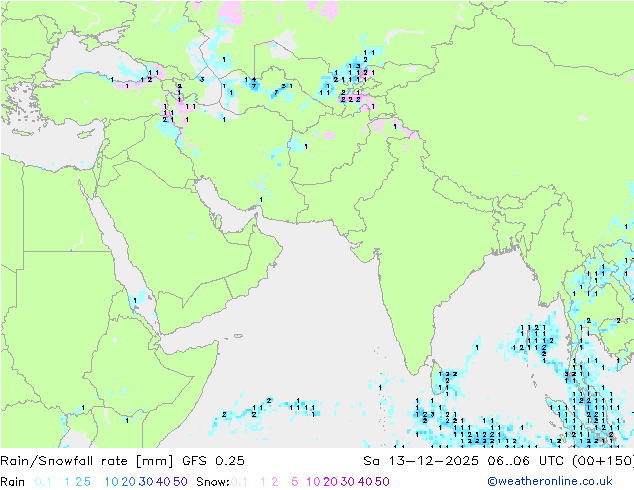This screenshot has width=634, height=490.
Task: Pick the Rain legend 50 value
Action: pos(180,482)
